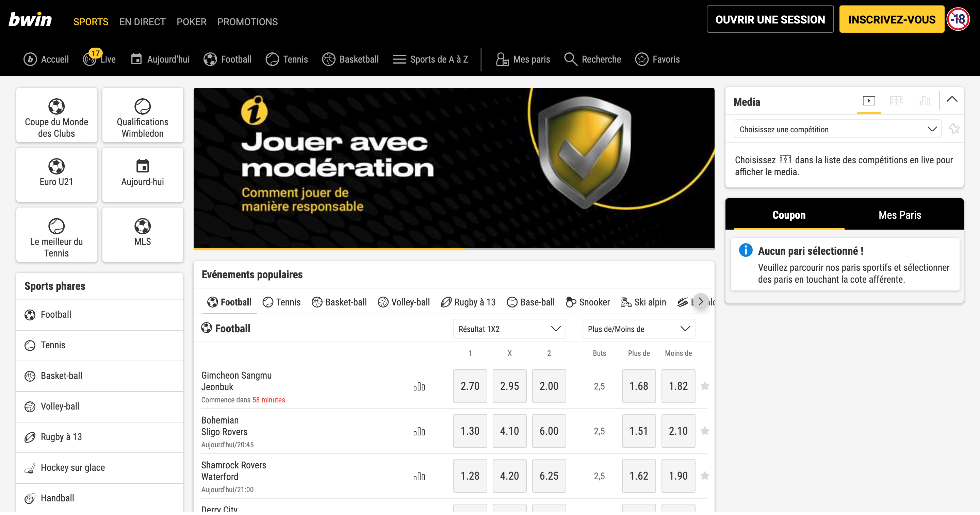Open SPORTS in the main menu

[91, 22]
